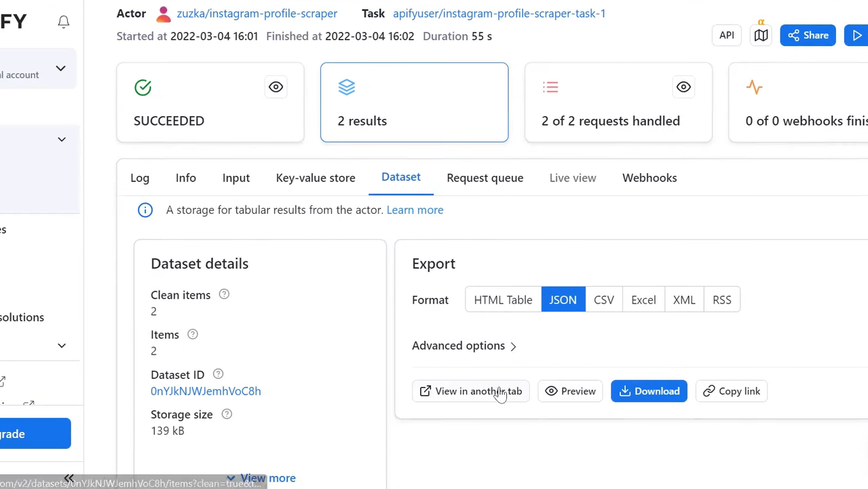The image size is (868, 489).
Task: Click the webhooks activity icon card
Action: 754,87
